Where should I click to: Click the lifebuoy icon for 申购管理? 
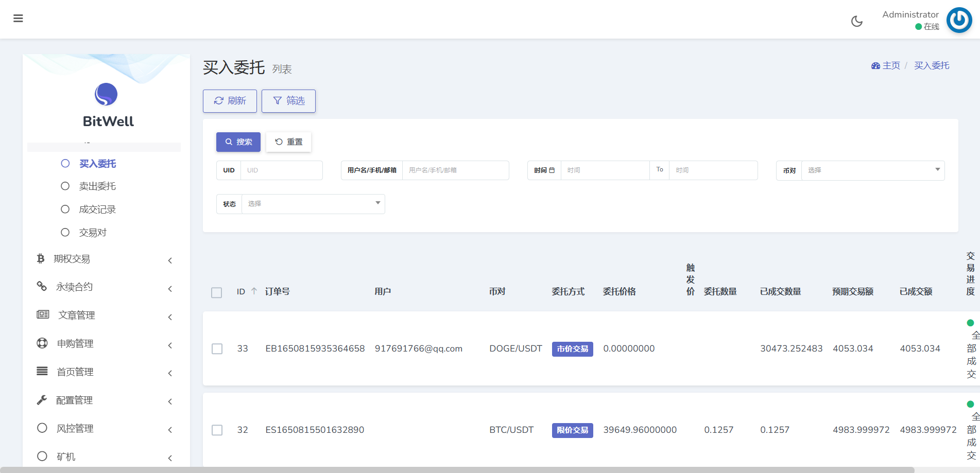pos(42,343)
